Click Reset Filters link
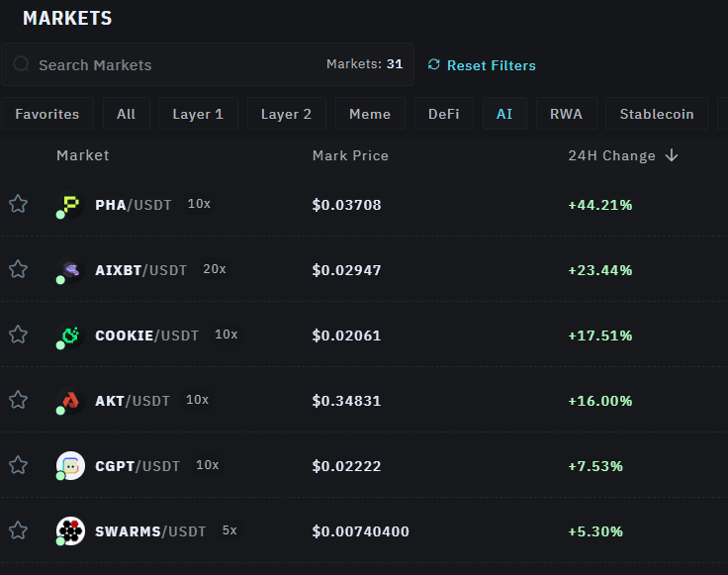The image size is (728, 575). (482, 65)
